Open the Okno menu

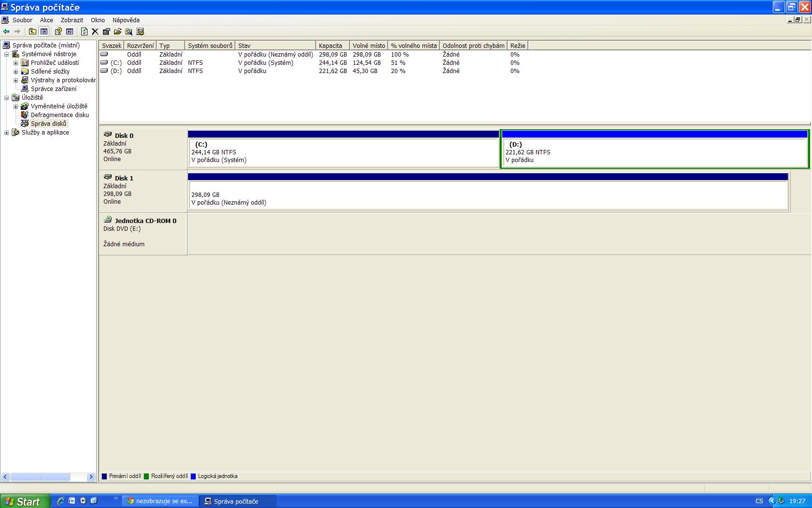click(98, 20)
